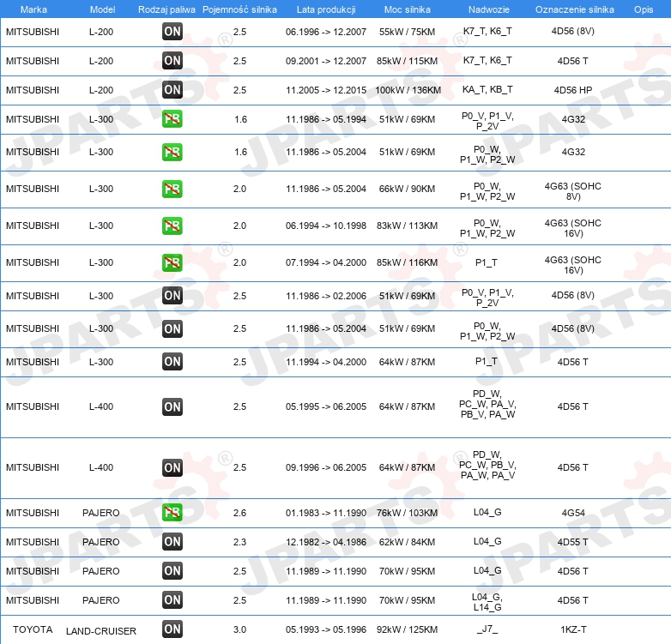Click the Pojemność silnika column header
This screenshot has width=671, height=644.
239,9
